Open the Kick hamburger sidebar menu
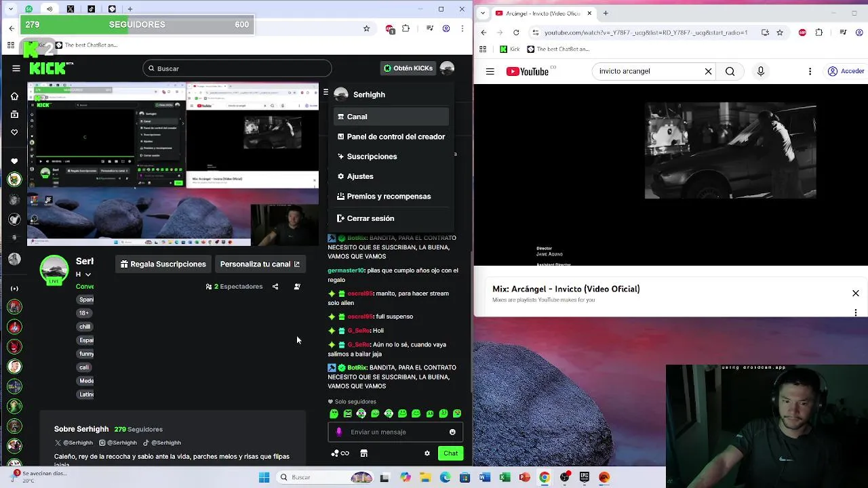 [x=16, y=68]
